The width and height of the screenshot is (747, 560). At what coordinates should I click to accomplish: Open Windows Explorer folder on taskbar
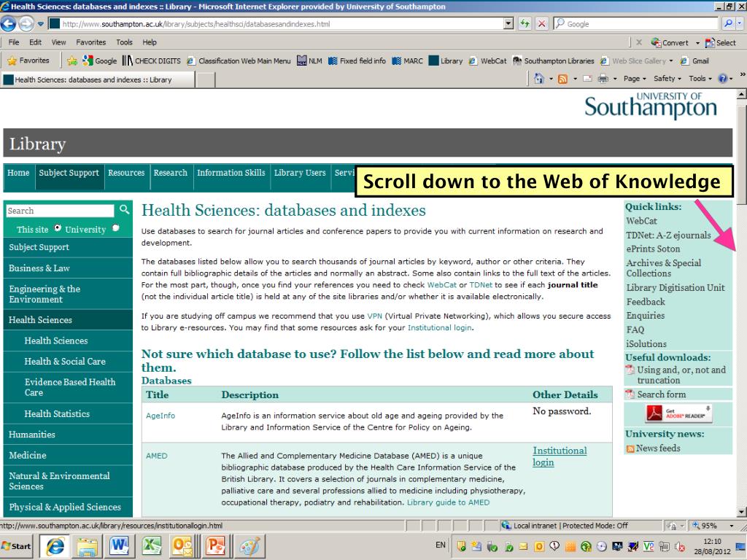(88, 546)
